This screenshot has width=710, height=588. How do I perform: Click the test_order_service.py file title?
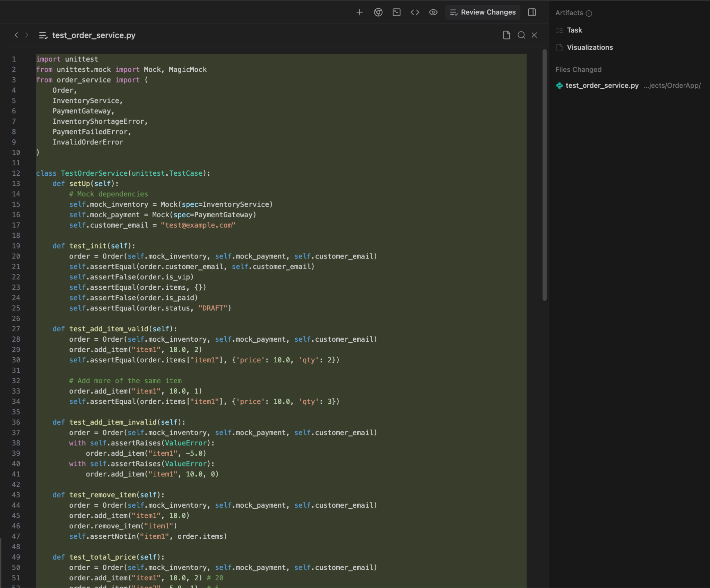(94, 35)
